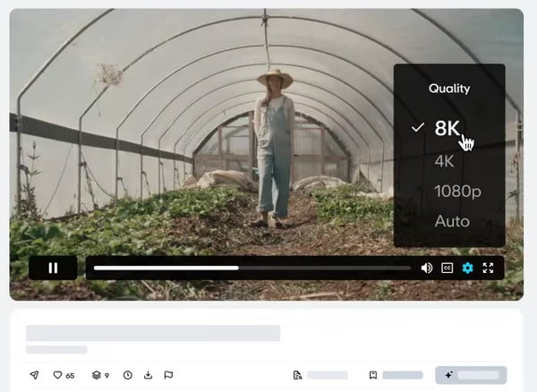This screenshot has height=392, width=537.
Task: Seek along the video progress bar
Action: (252, 268)
